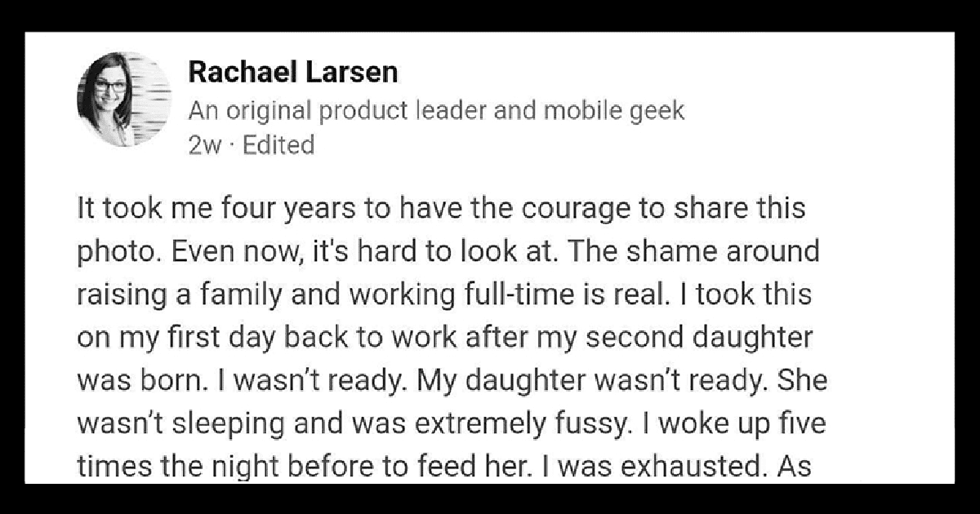The image size is (980, 514).
Task: Click the post line starting "It took me four years"
Action: pyautogui.click(x=441, y=208)
